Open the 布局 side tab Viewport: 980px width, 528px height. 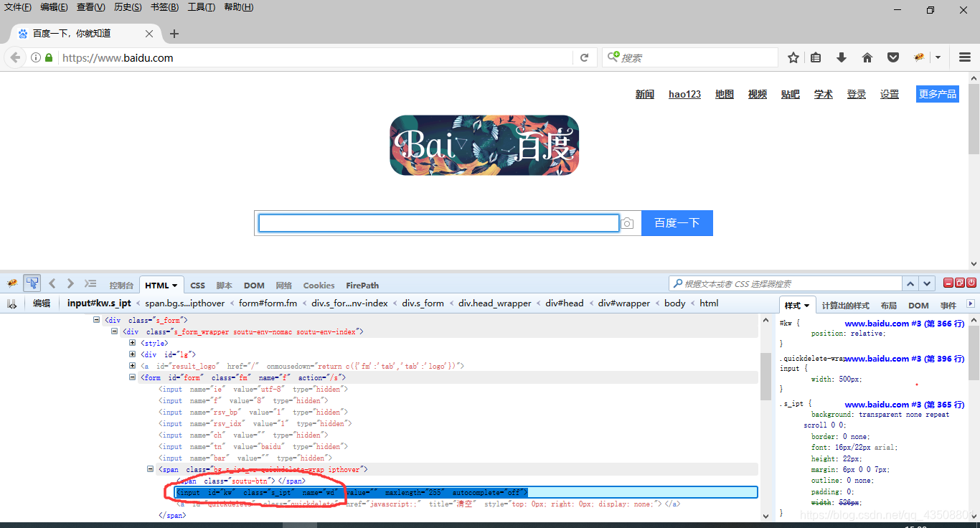(x=888, y=306)
